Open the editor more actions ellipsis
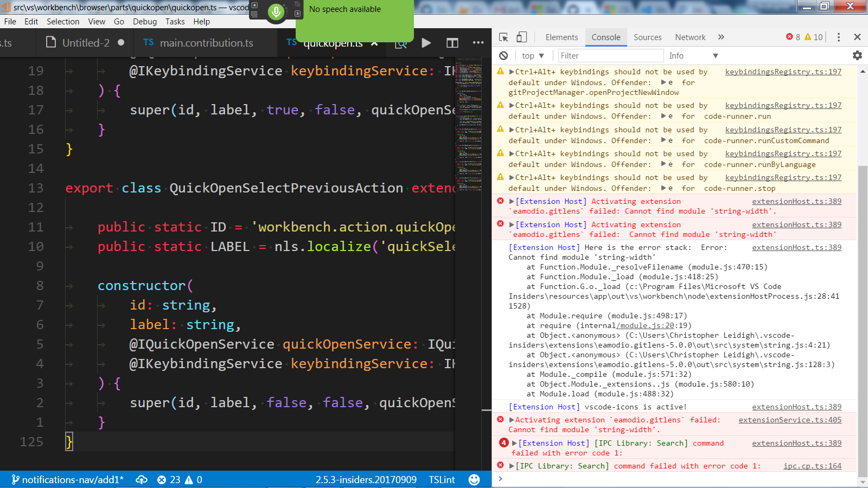 coord(478,43)
